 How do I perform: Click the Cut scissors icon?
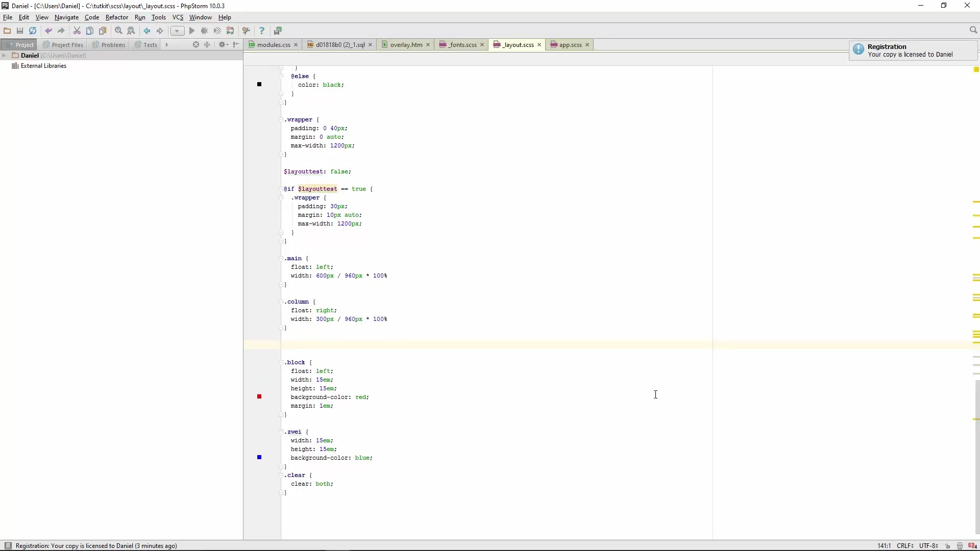coord(77,31)
